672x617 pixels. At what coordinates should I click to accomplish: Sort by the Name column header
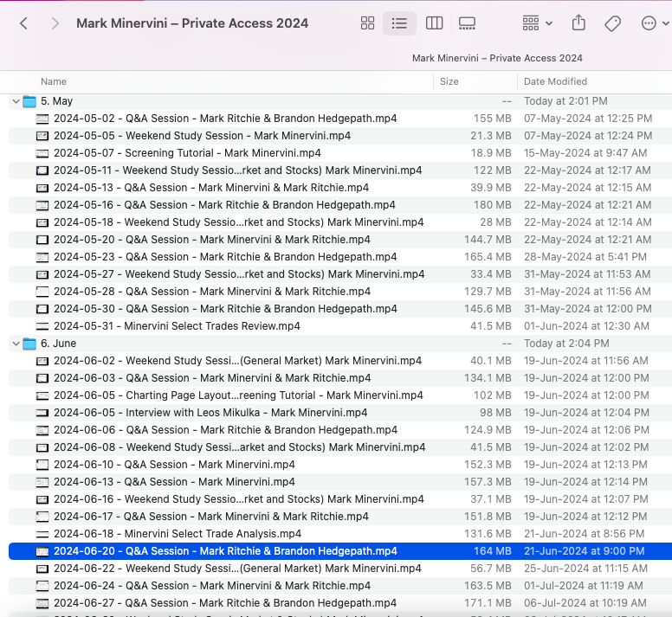pos(54,81)
